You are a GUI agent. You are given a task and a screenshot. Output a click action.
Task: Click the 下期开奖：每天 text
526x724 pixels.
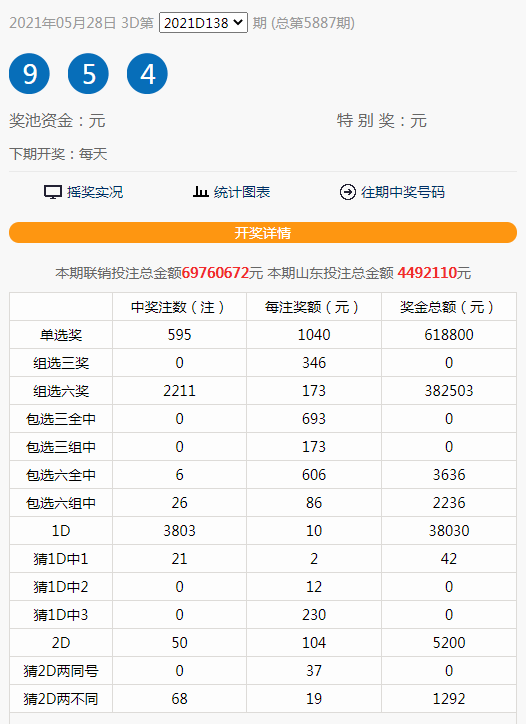click(x=58, y=154)
